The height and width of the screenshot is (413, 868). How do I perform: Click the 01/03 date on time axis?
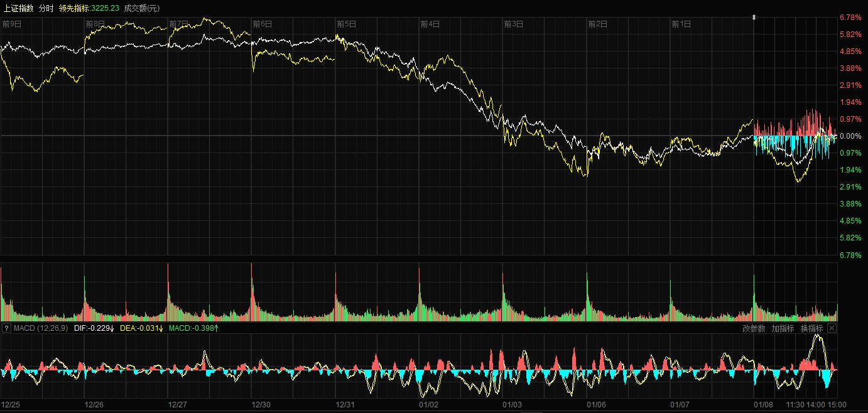point(513,405)
